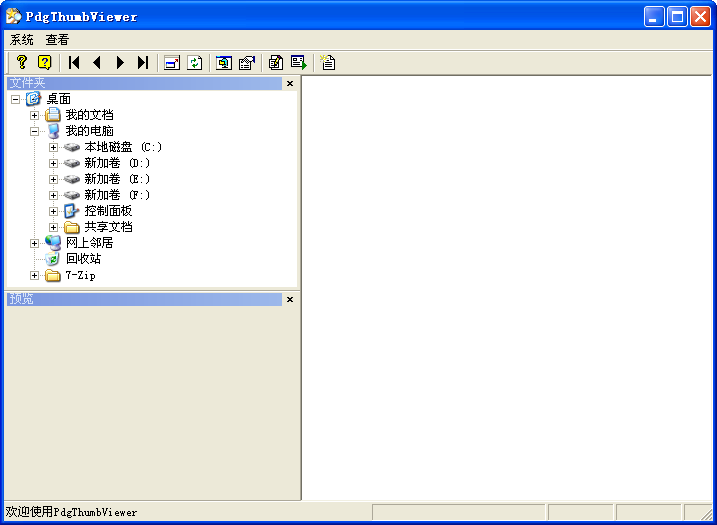Jump to last item using toolbar arrow
717x525 pixels.
[143, 62]
